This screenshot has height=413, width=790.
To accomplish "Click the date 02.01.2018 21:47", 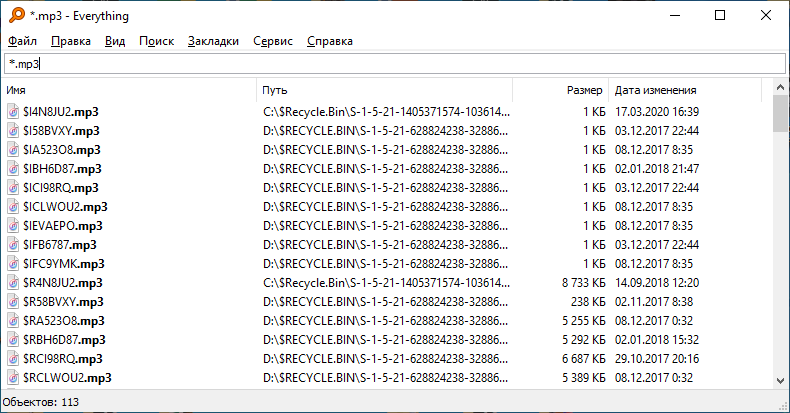I will (657, 169).
